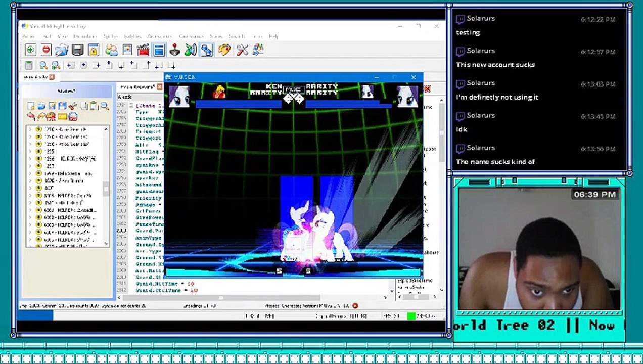Click the padlock save icon in main toolbar

pos(93,50)
